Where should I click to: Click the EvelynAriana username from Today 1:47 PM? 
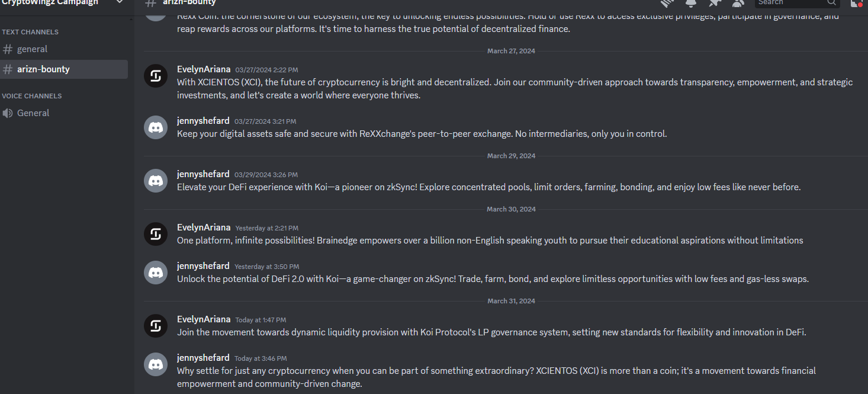(204, 319)
